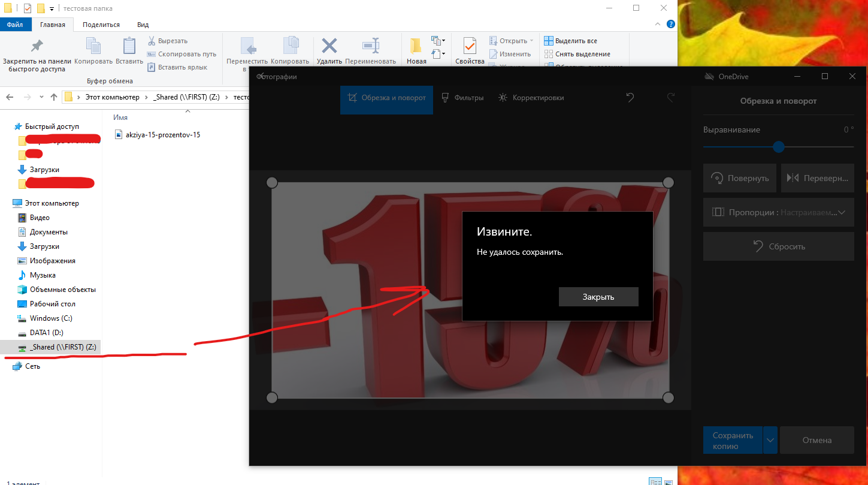Switch to the Поделиться ribbon tab
The image size is (868, 485).
coord(101,25)
